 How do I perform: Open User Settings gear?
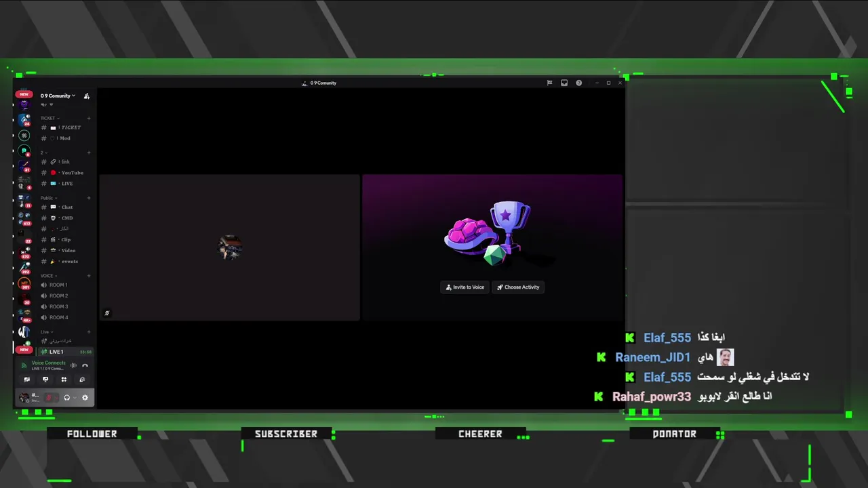[x=85, y=398]
